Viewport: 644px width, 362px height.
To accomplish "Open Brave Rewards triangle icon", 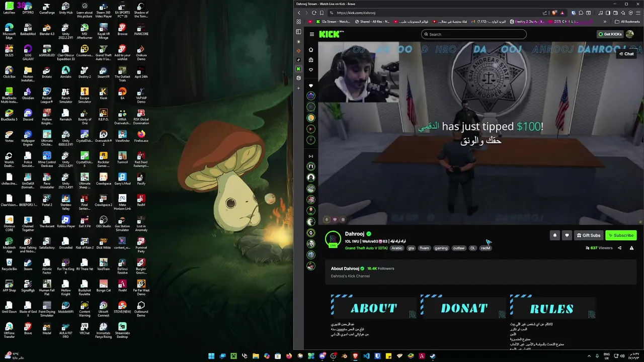I will 562,13.
